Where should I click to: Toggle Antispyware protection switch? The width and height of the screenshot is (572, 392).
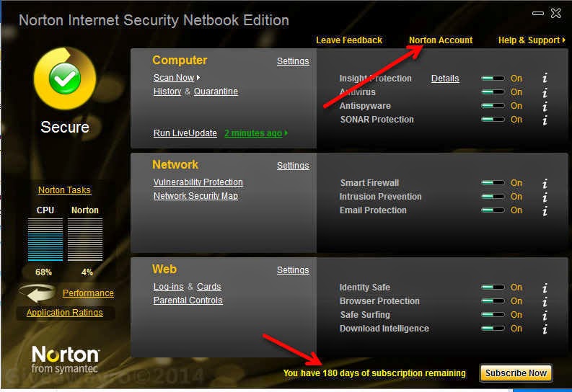coord(493,106)
